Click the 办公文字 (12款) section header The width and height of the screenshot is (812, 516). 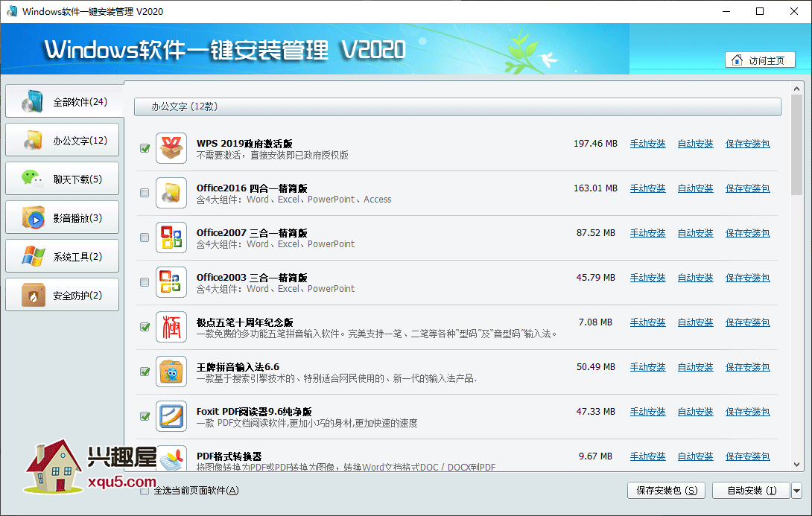[x=458, y=106]
